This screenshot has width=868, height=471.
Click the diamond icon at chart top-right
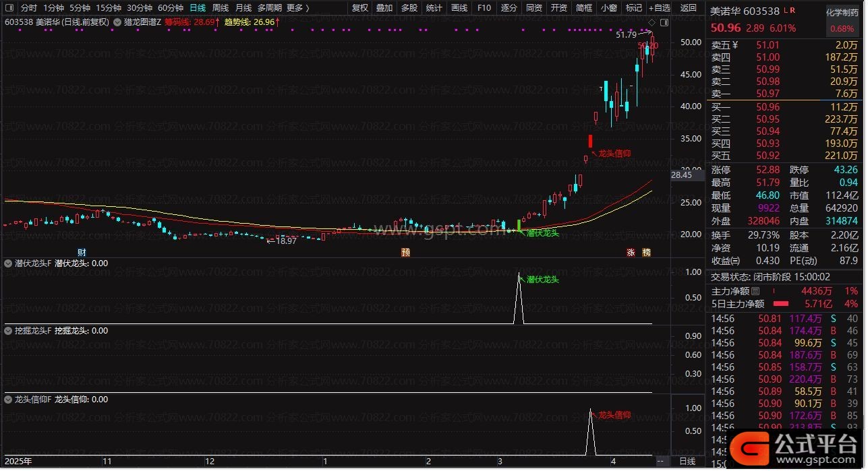[653, 22]
